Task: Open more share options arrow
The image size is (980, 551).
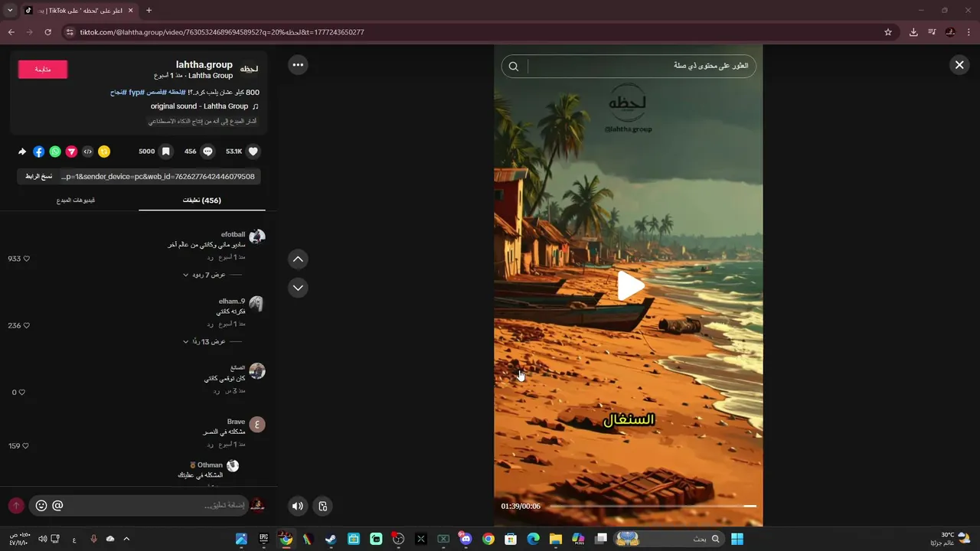Action: pyautogui.click(x=22, y=152)
